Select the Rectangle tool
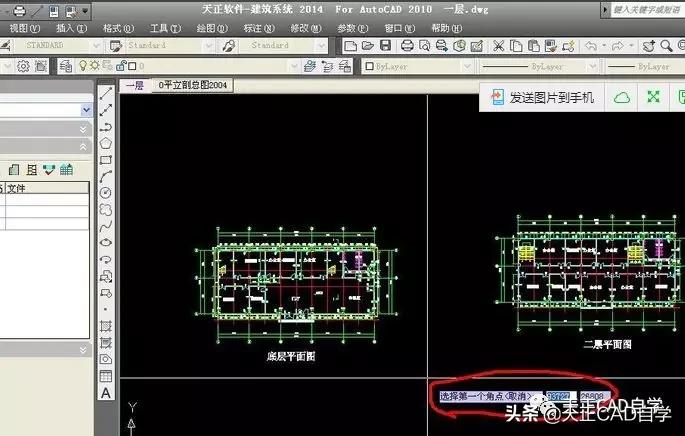The width and height of the screenshot is (685, 436). tap(106, 160)
